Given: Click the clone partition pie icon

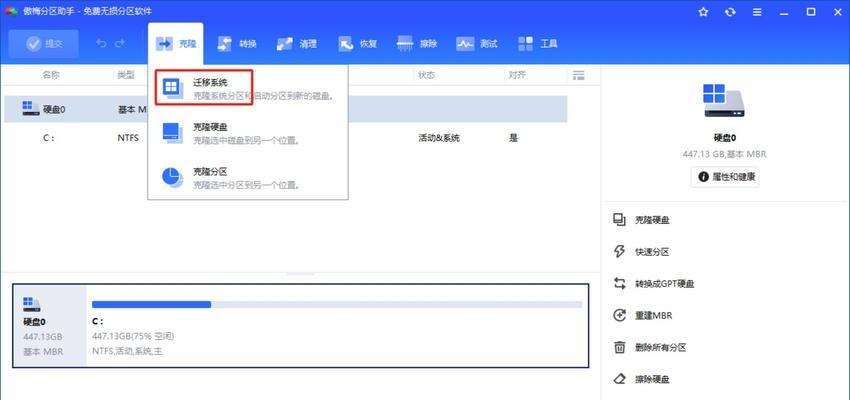Looking at the screenshot, I should click(x=172, y=177).
